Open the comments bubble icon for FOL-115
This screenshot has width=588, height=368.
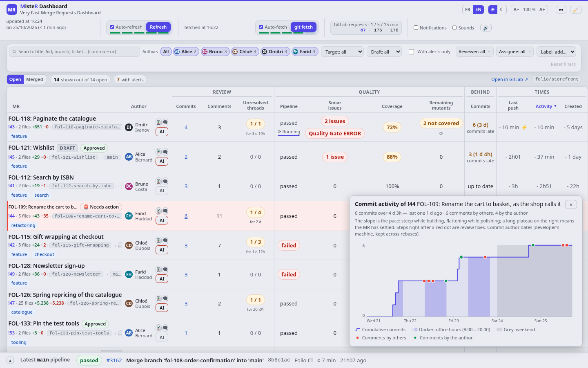pos(165,240)
